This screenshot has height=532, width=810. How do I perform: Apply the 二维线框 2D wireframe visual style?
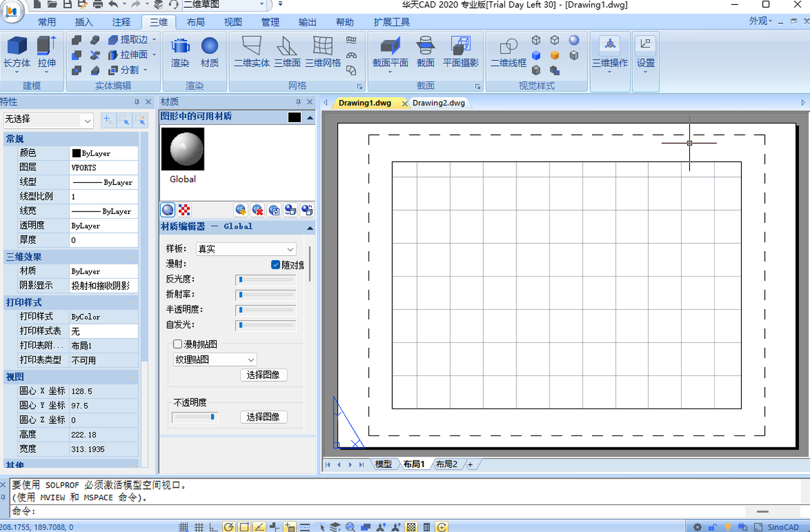pos(508,52)
